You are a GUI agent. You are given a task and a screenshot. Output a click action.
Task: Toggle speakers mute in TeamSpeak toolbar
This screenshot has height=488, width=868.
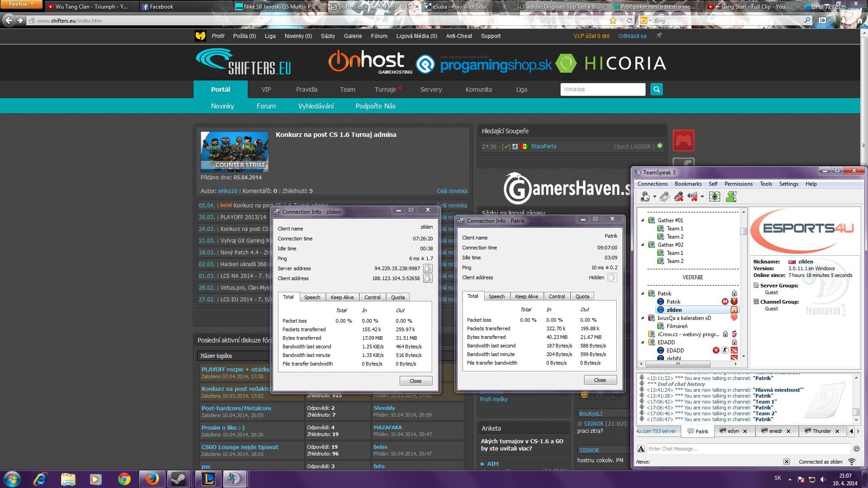pos(693,197)
